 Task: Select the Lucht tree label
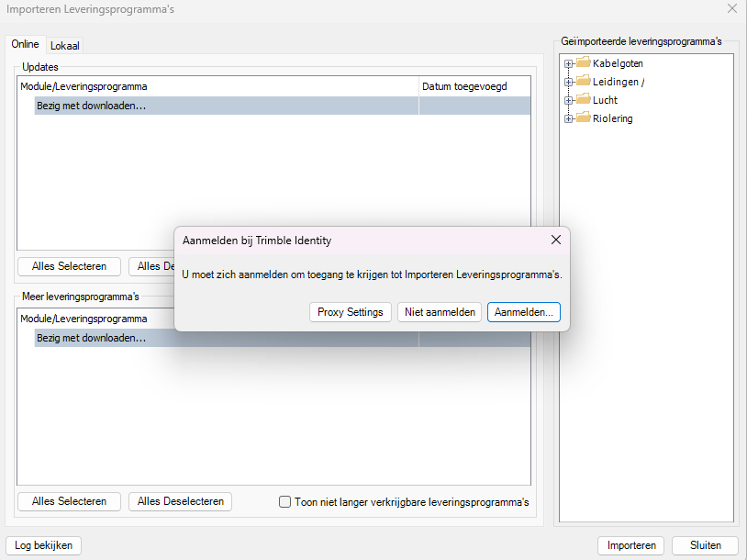605,100
